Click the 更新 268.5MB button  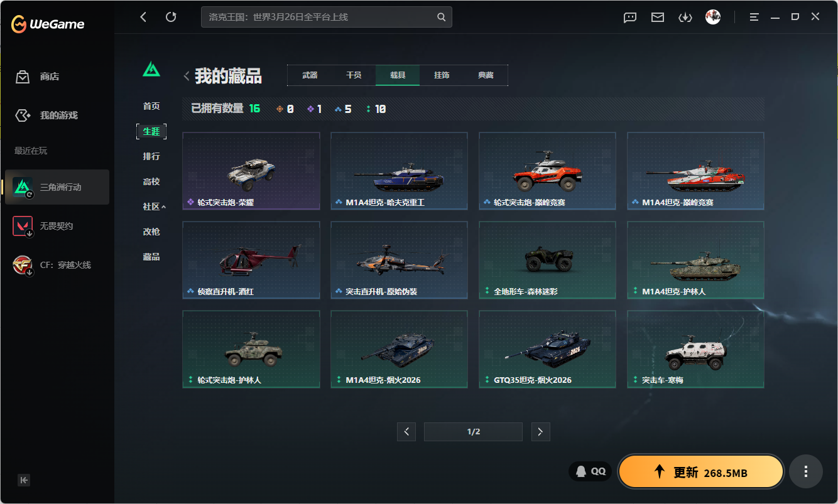[x=701, y=472]
